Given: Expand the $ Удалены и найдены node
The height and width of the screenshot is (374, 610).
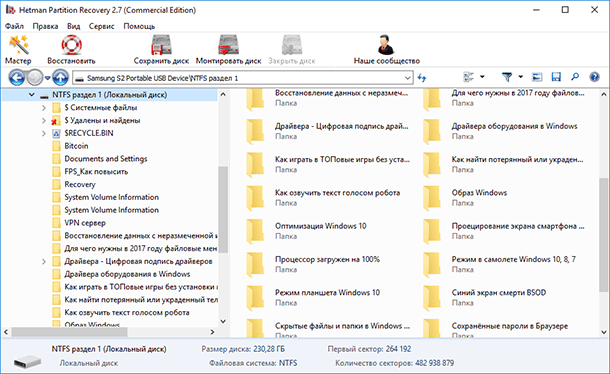Looking at the screenshot, I should pos(44,120).
